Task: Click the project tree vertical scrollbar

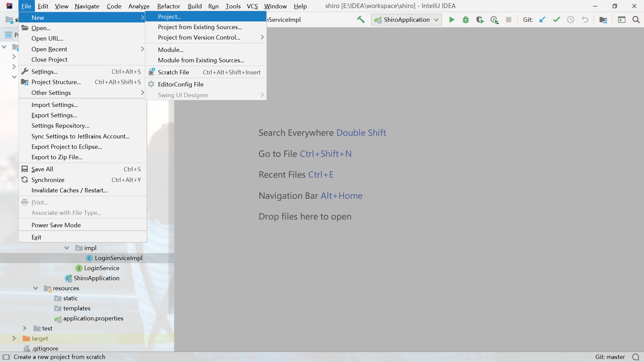Action: 171,207
